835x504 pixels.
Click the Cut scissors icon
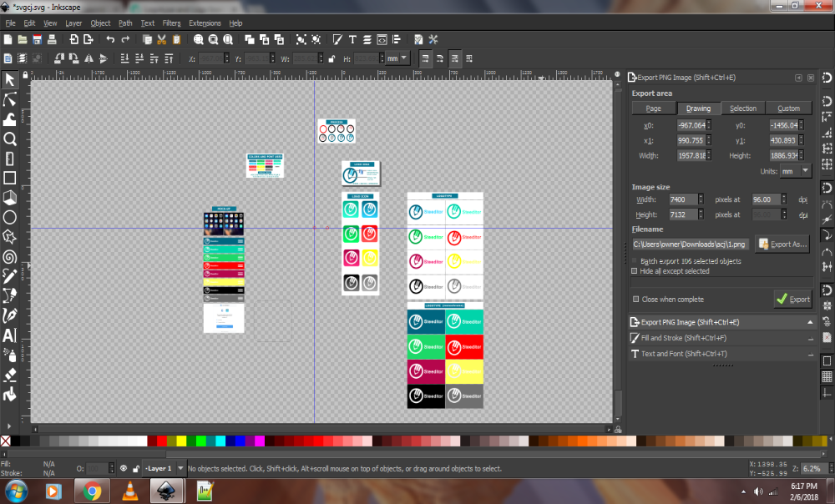(162, 39)
